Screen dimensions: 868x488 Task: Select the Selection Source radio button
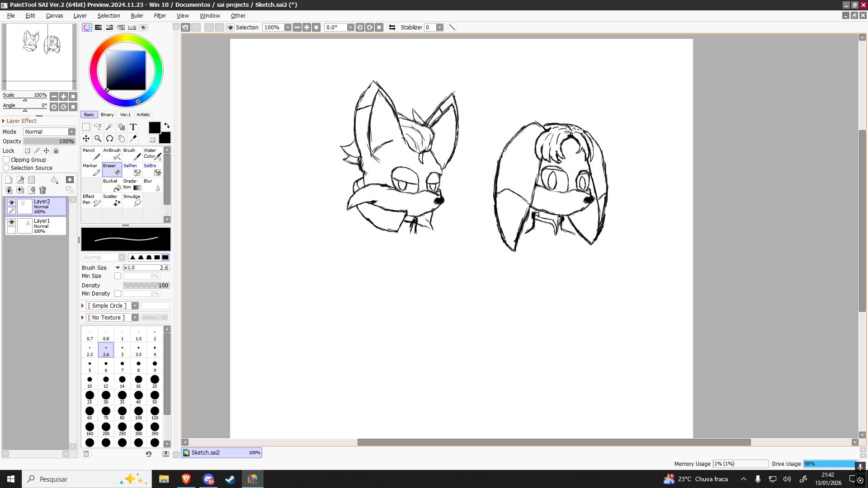point(6,168)
